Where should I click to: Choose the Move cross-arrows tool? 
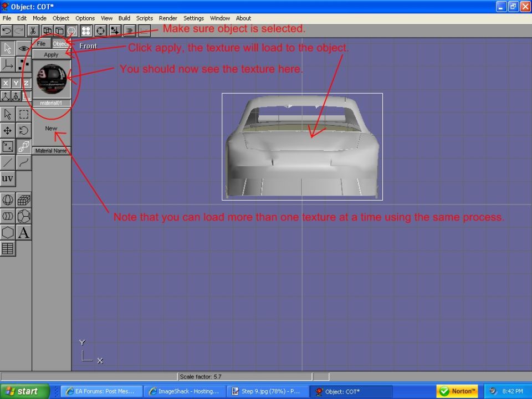[x=7, y=131]
